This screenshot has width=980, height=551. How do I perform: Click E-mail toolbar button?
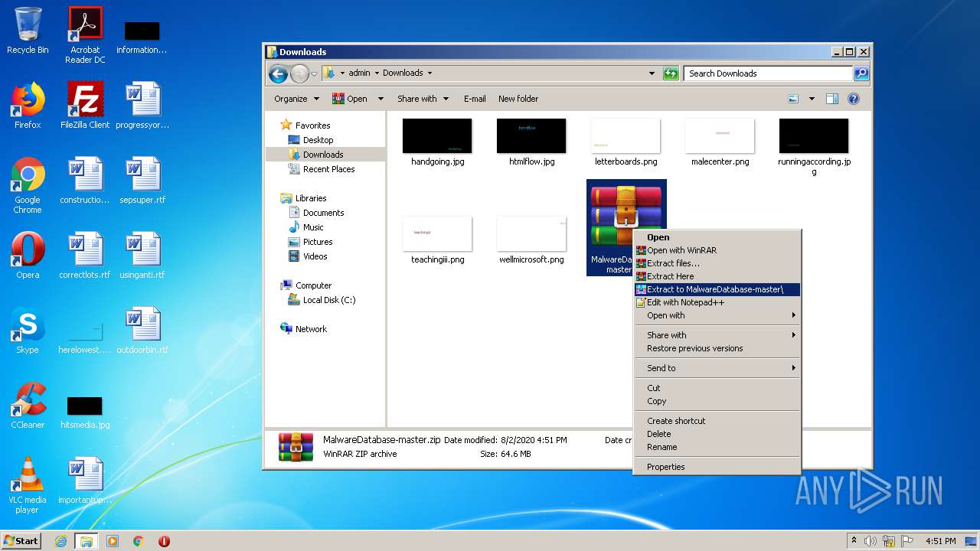click(475, 99)
